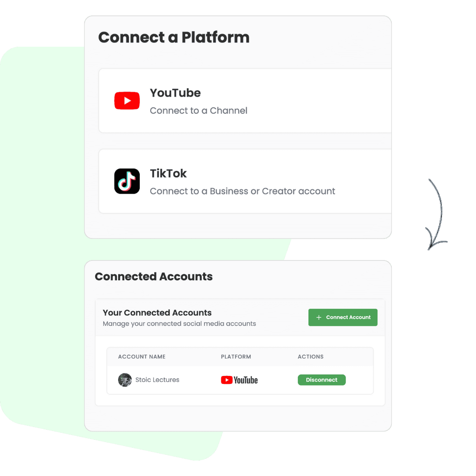Viewport: 476px width, 476px height.
Task: Click the 'Connect to a Channel' text
Action: [198, 111]
